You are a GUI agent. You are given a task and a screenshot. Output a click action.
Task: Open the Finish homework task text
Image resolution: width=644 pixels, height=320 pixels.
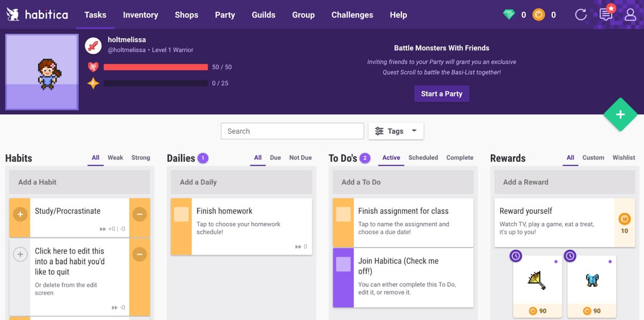click(x=224, y=211)
